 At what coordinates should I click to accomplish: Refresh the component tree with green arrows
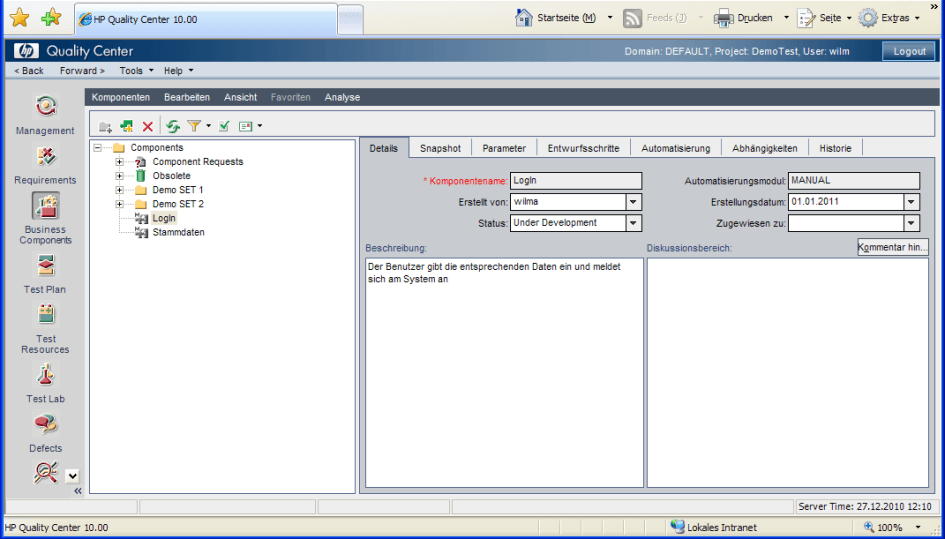173,126
